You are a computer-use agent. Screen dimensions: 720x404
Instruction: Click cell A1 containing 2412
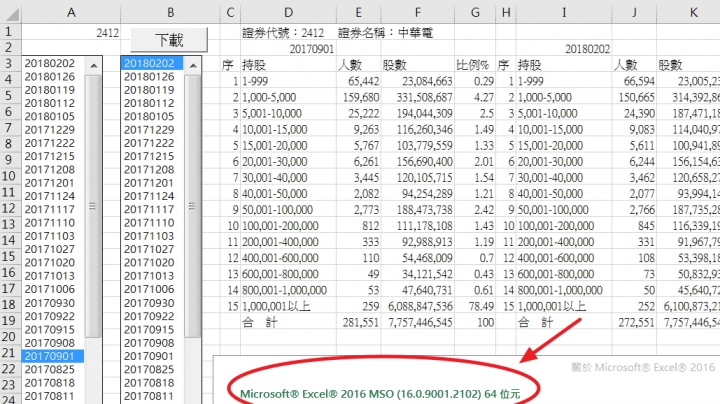pyautogui.click(x=71, y=33)
